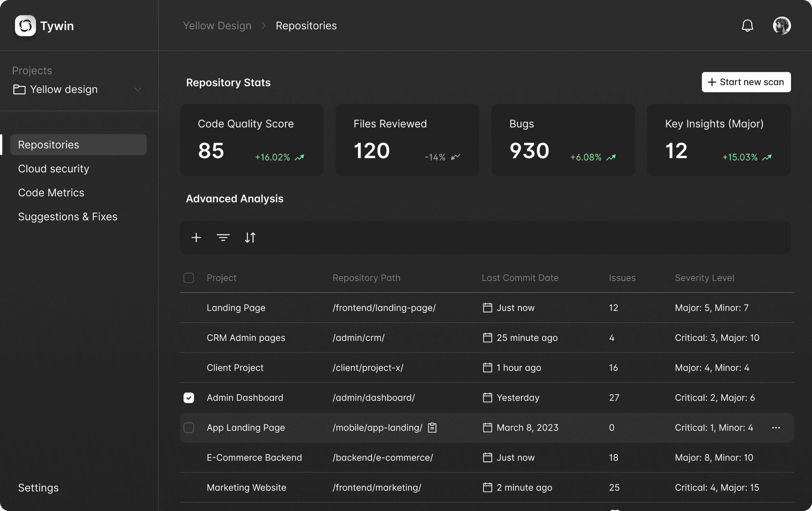Open the user profile avatar
Image resolution: width=812 pixels, height=511 pixels.
click(781, 26)
